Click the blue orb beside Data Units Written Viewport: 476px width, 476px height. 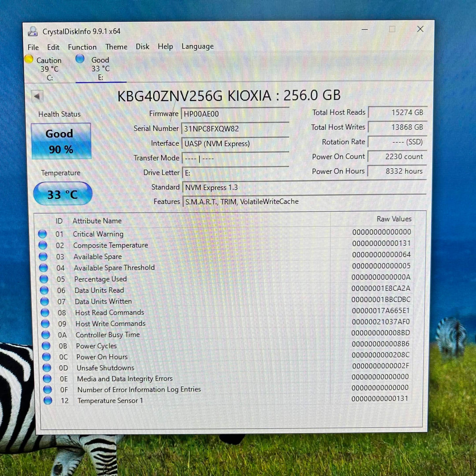pos(44,301)
